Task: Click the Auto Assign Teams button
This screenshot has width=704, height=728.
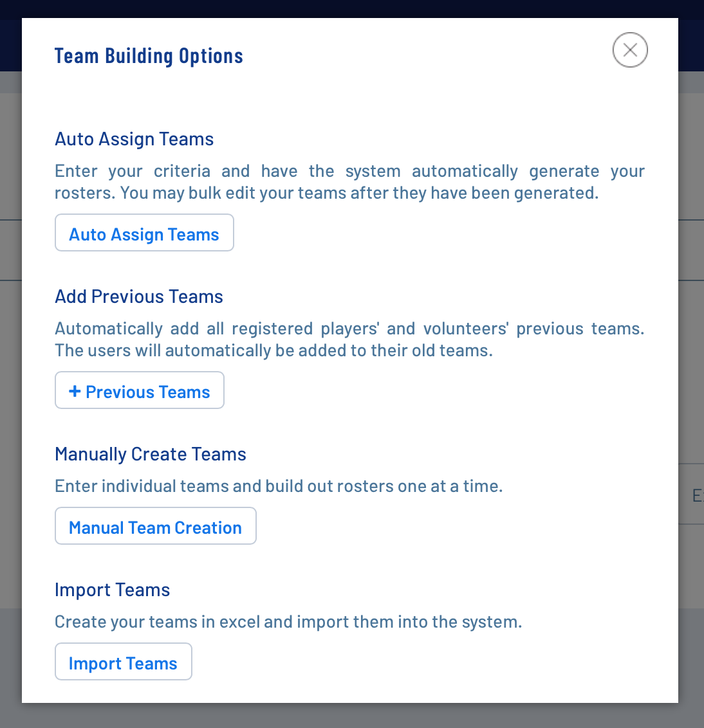Action: (x=144, y=233)
